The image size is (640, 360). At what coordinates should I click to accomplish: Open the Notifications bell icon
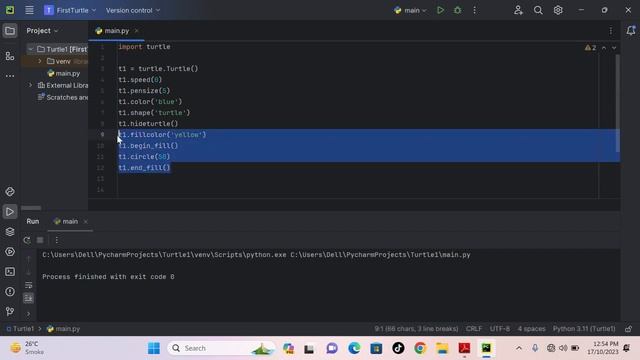tap(631, 31)
